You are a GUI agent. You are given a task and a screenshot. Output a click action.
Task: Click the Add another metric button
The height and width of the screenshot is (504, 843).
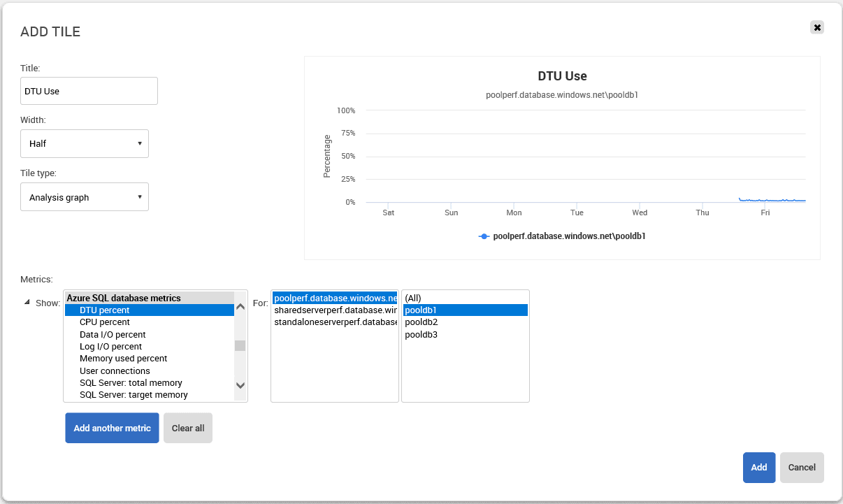[112, 428]
